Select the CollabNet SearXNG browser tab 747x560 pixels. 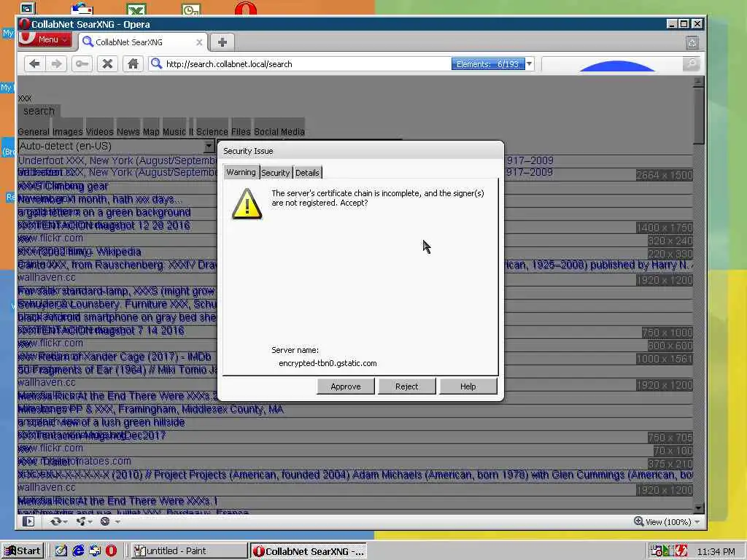(143, 42)
